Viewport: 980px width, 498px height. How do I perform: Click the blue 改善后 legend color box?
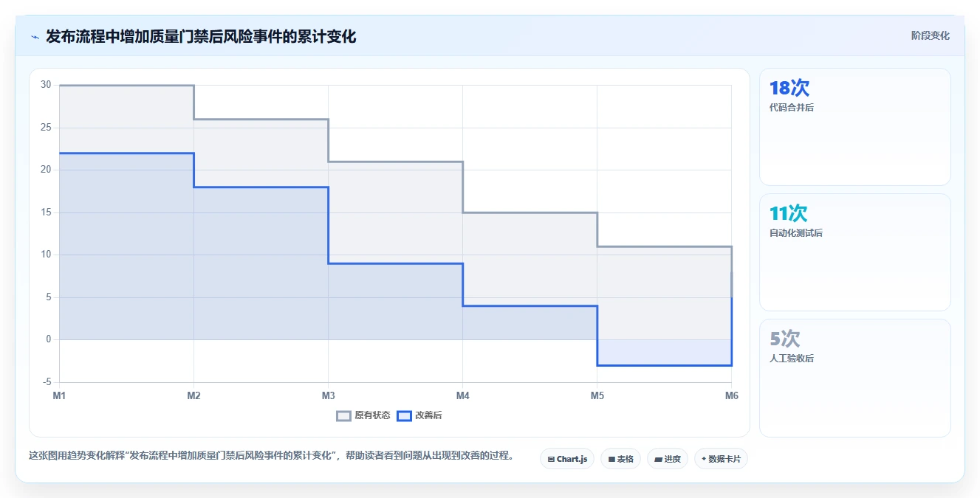(x=404, y=415)
